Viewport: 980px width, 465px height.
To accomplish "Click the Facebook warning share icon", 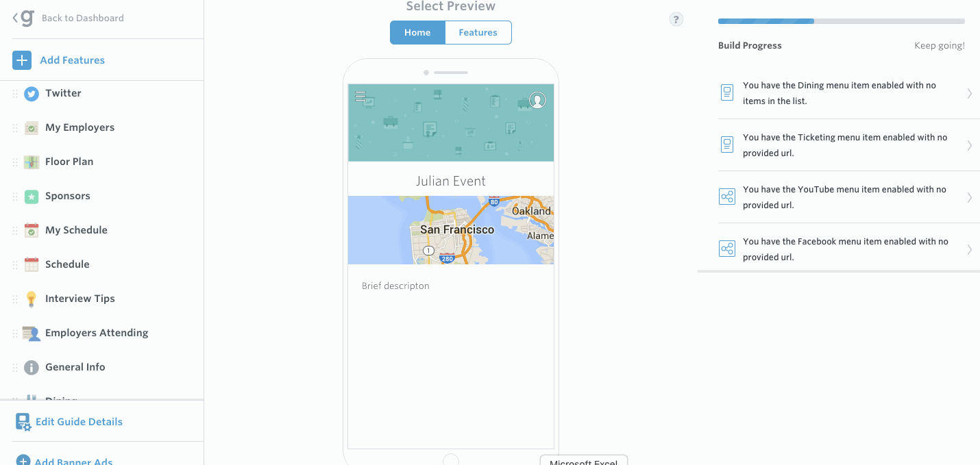I will [x=727, y=249].
